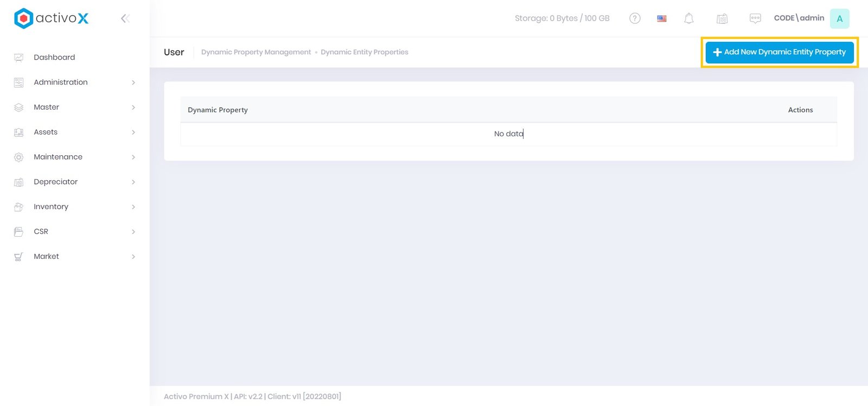Click Dynamic Property Management breadcrumb link
The image size is (868, 406).
[x=256, y=52]
